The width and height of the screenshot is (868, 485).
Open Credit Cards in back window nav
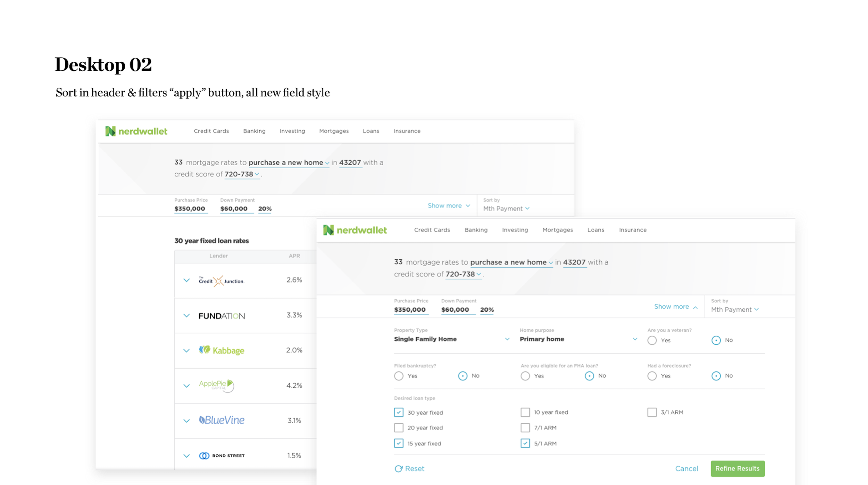click(211, 131)
